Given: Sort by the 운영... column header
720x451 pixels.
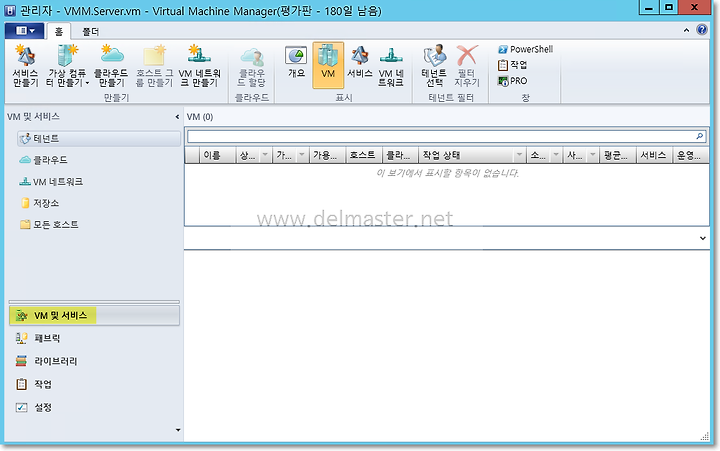Looking at the screenshot, I should point(691,155).
